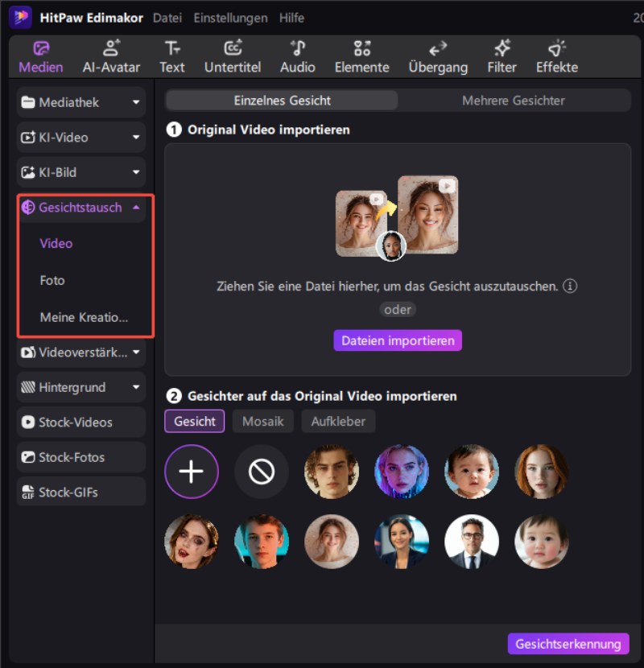Viewport: 644px width, 668px height.
Task: Open the Effekte panel
Action: click(x=557, y=56)
